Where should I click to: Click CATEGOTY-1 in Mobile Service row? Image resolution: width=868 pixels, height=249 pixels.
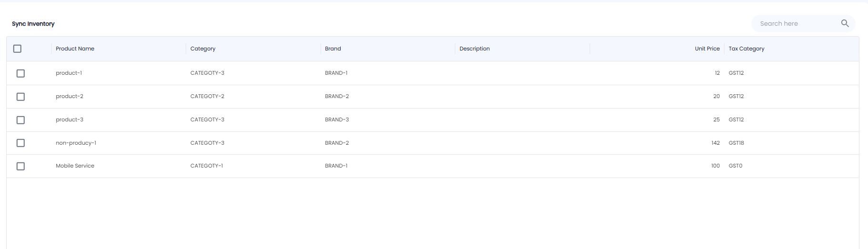coord(207,166)
